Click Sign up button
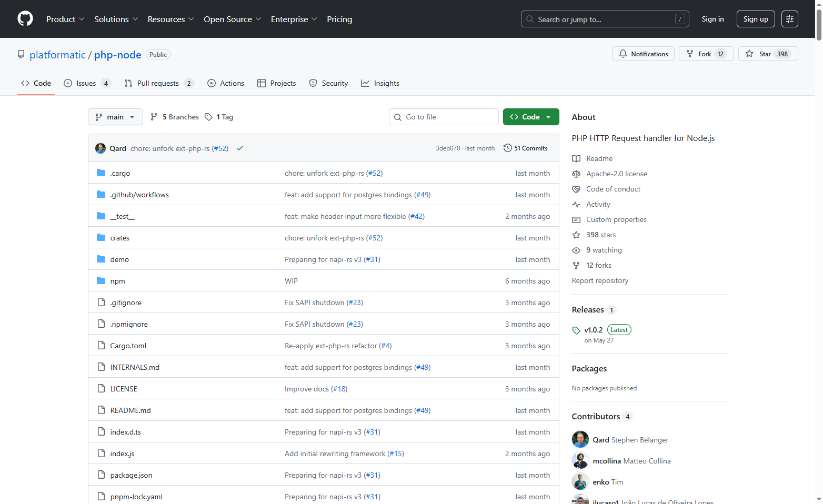Viewport: 823px width, 504px height. 756,19
